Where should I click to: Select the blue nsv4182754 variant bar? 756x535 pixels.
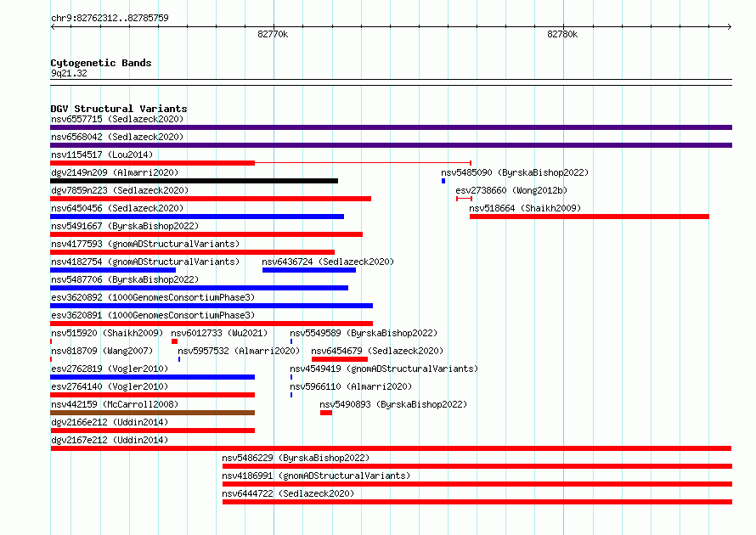pyautogui.click(x=113, y=270)
